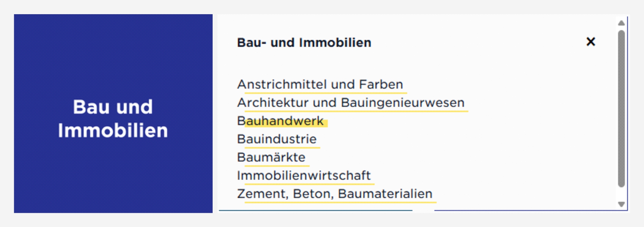Close the Bau- und Immobilien panel
Viewport: 644px width, 227px height.
click(591, 42)
